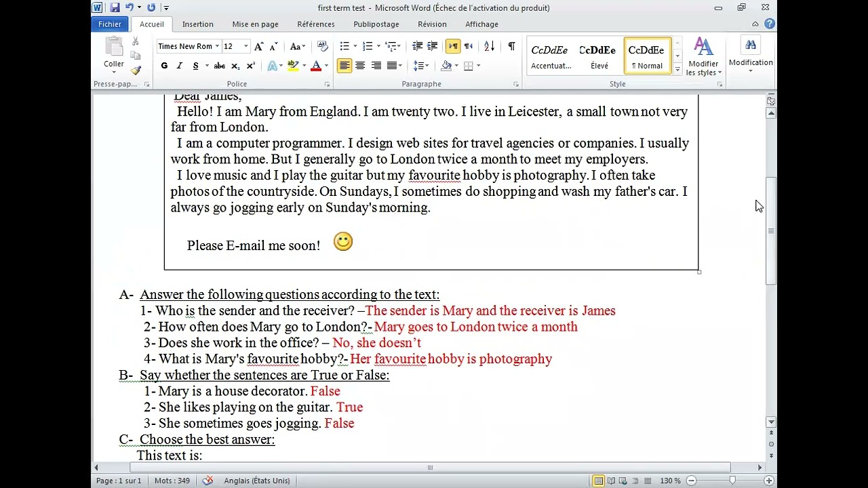This screenshot has height=488, width=868.
Task: Switch to the Publipostage tab
Action: point(376,24)
